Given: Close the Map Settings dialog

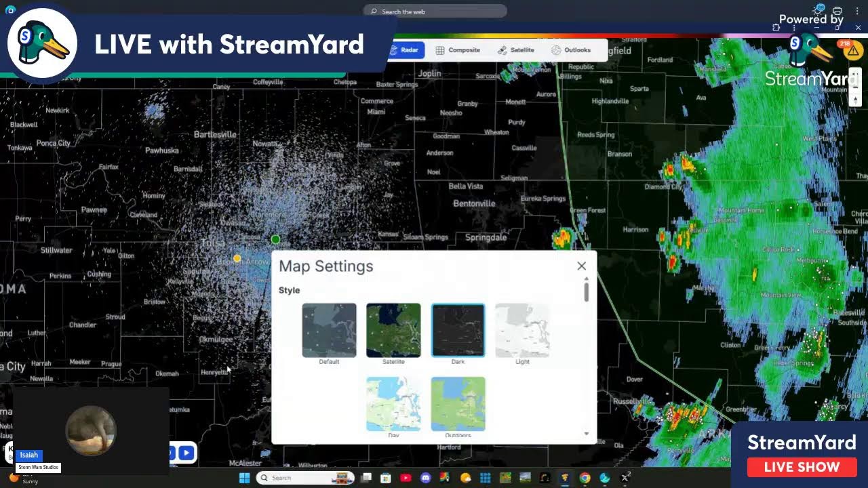Looking at the screenshot, I should click(x=581, y=266).
